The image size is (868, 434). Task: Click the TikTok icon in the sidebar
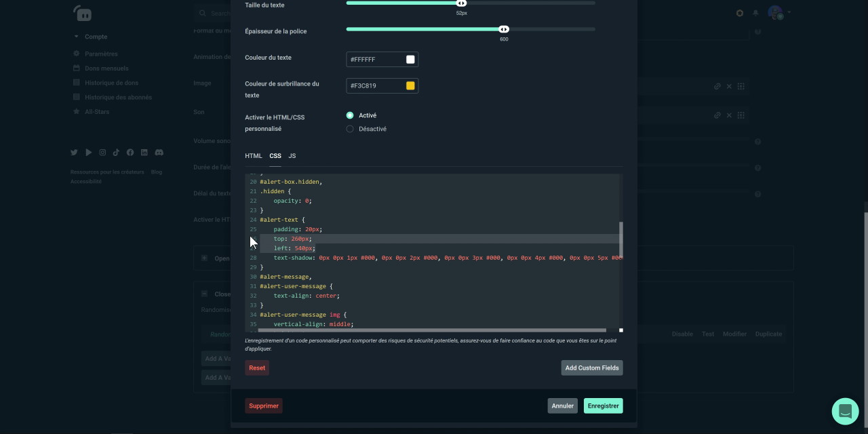click(x=116, y=153)
